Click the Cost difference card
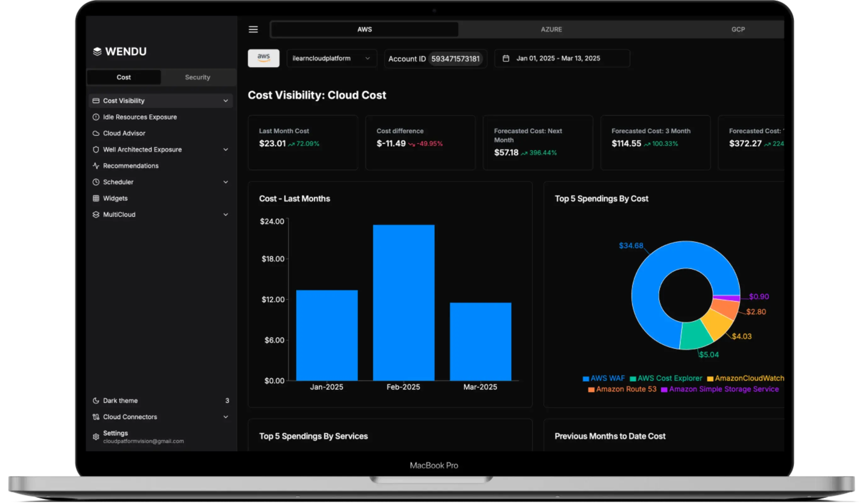The image size is (863, 504). [420, 142]
